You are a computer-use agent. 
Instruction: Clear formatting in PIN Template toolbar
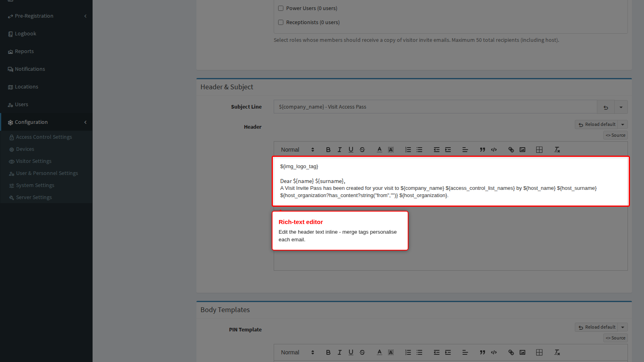pos(557,352)
